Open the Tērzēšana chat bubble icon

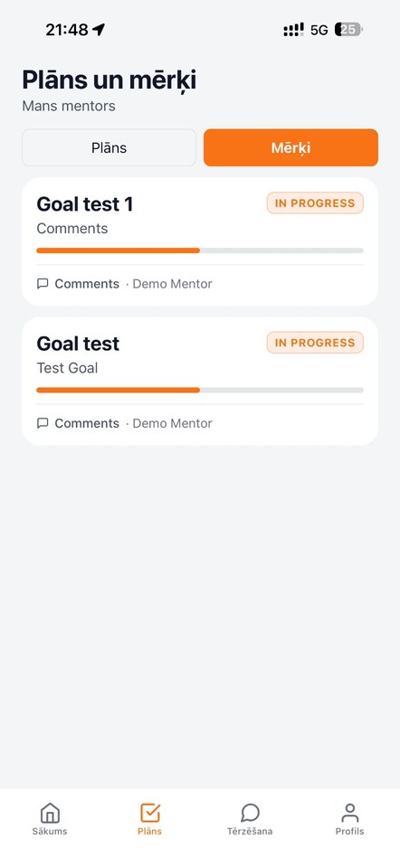250,813
